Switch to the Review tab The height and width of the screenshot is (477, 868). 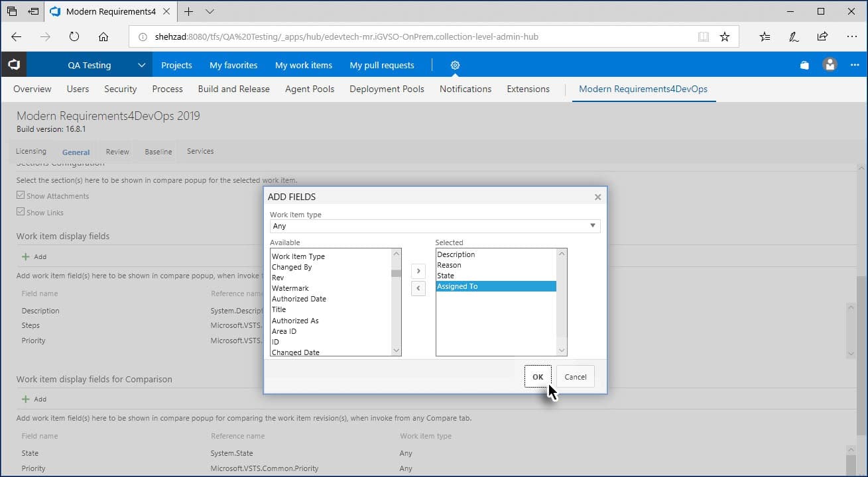coord(117,152)
